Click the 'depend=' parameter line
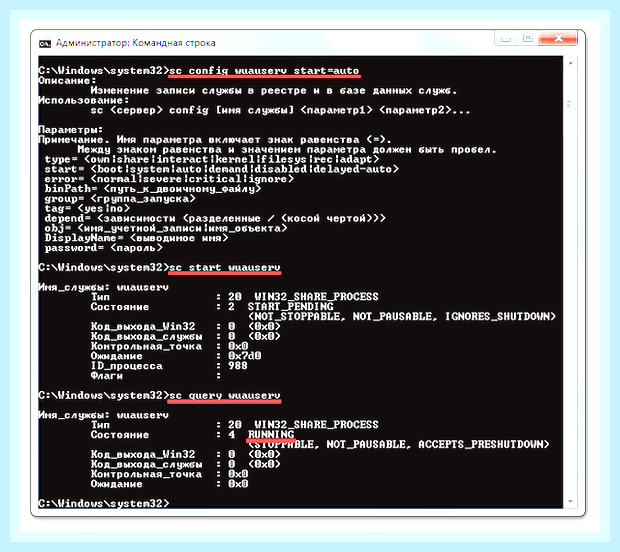 (x=215, y=218)
